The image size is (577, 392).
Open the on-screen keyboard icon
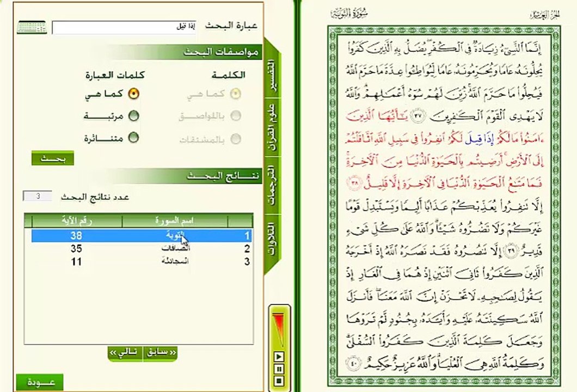coord(32,27)
